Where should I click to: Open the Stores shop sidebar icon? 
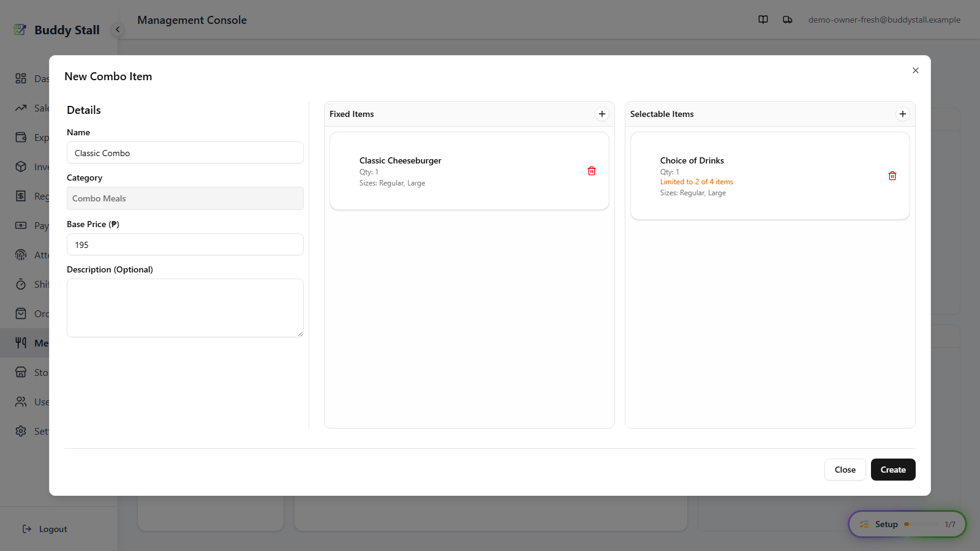(21, 372)
